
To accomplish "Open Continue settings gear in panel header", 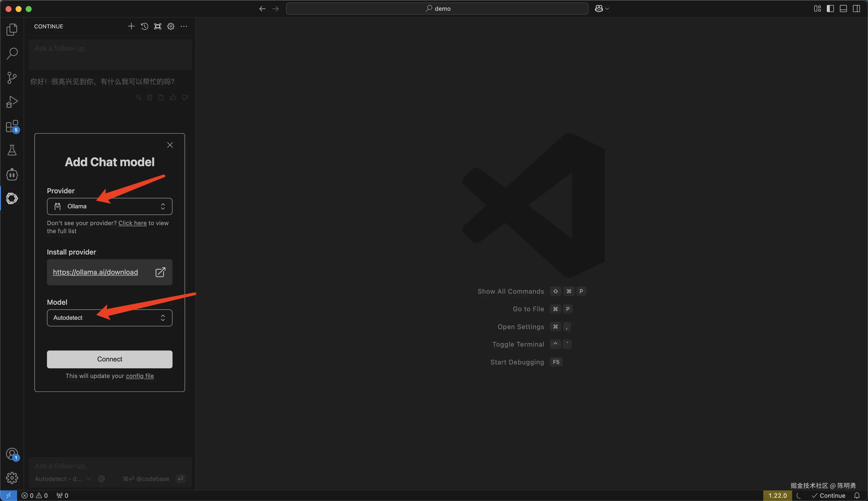I will point(171,27).
